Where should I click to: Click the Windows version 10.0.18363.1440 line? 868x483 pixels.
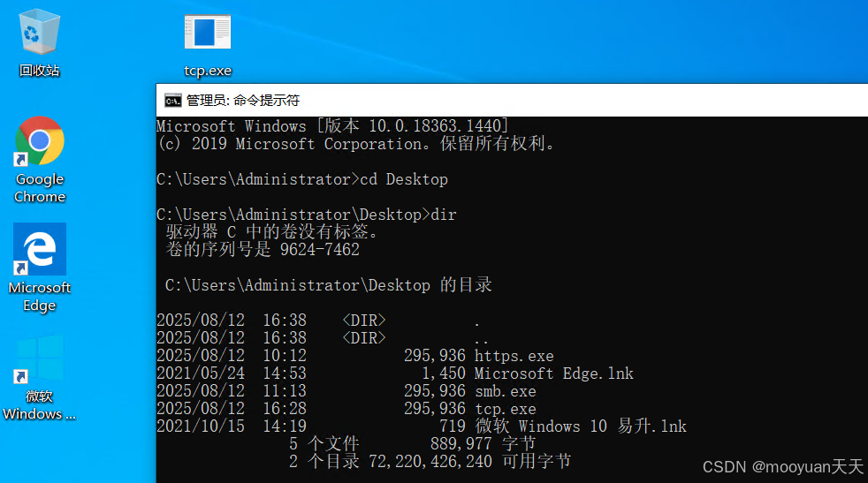tap(332, 125)
